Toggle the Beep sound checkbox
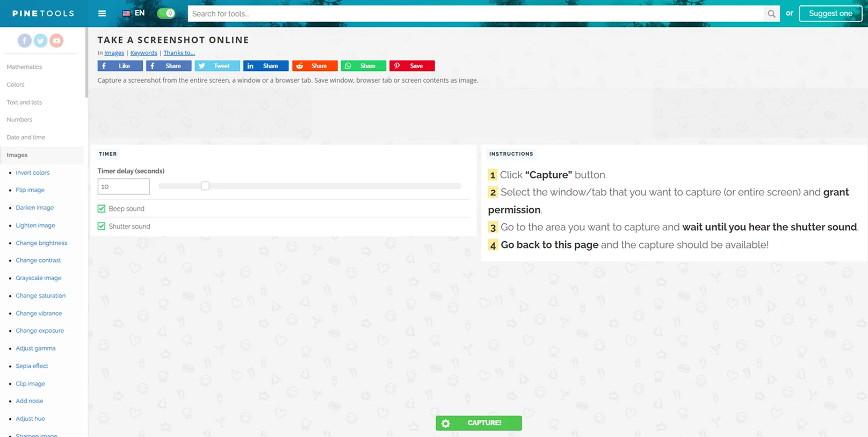The height and width of the screenshot is (437, 868). (102, 208)
